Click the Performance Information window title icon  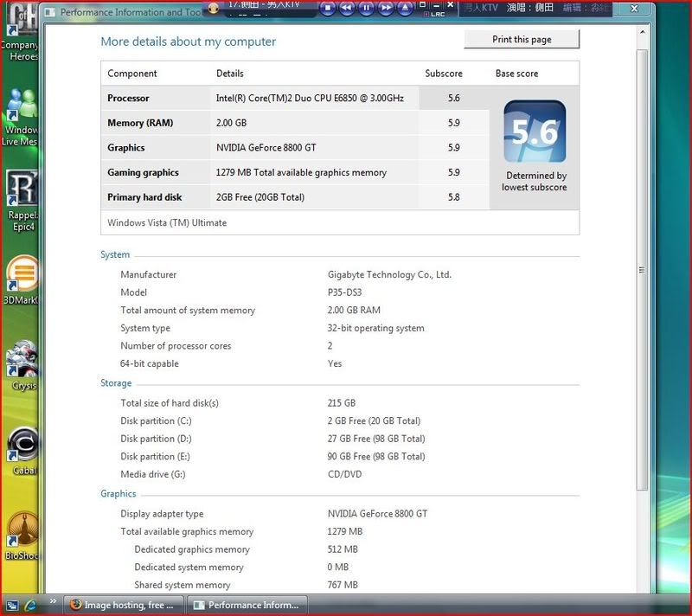click(50, 12)
